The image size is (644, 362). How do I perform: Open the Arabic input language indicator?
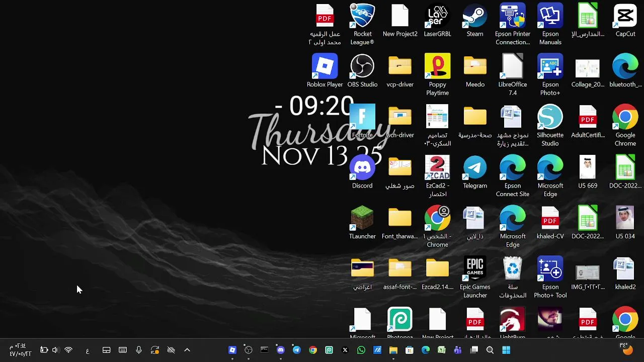click(88, 350)
